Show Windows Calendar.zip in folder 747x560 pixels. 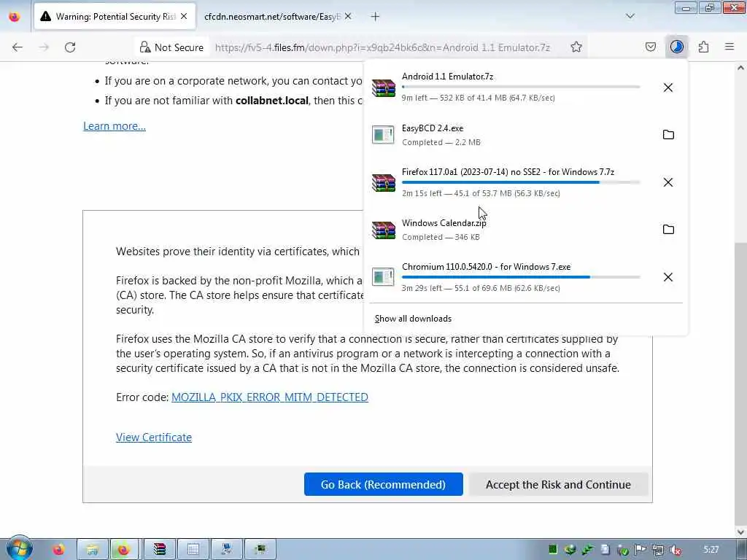pyautogui.click(x=668, y=230)
